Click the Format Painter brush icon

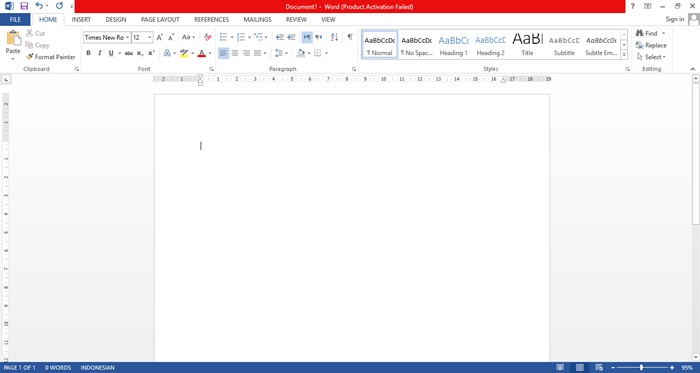point(29,57)
